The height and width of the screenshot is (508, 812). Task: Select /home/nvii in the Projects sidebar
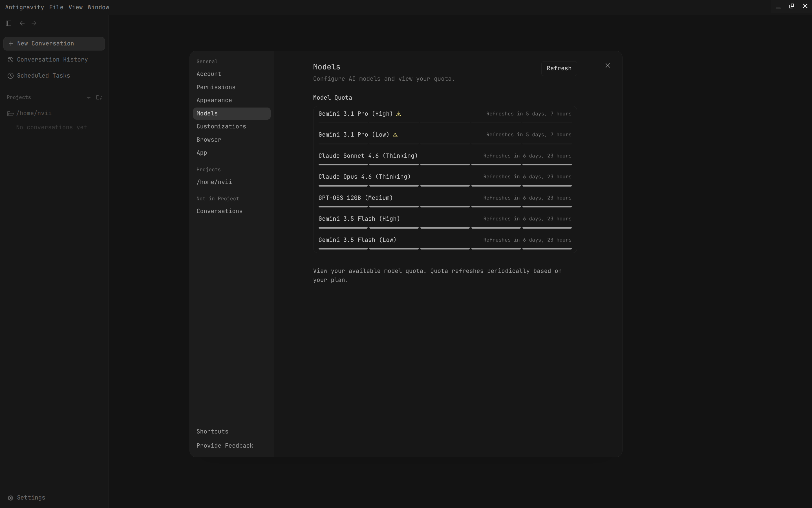[x=54, y=113]
